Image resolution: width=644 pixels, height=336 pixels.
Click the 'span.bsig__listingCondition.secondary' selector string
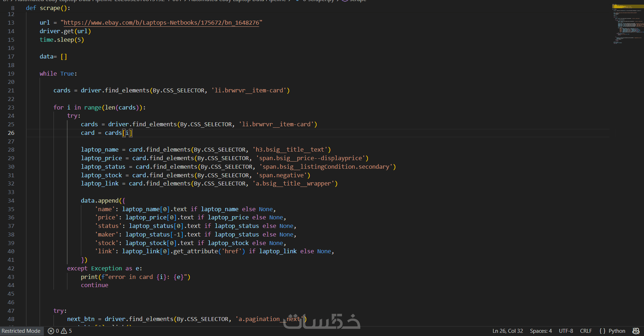pos(326,167)
